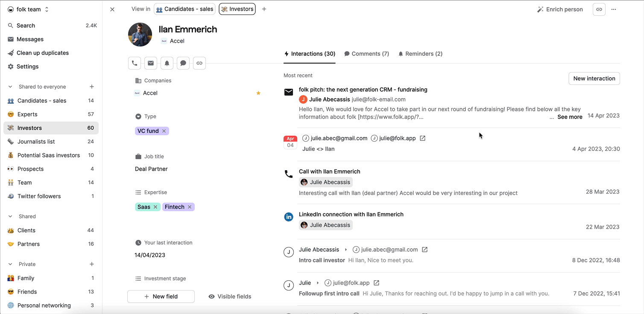644x314 pixels.
Task: Select Investors group in sidebar
Action: [x=51, y=128]
